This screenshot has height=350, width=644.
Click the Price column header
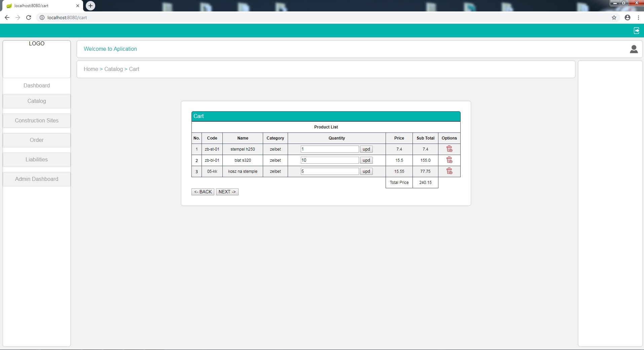399,138
